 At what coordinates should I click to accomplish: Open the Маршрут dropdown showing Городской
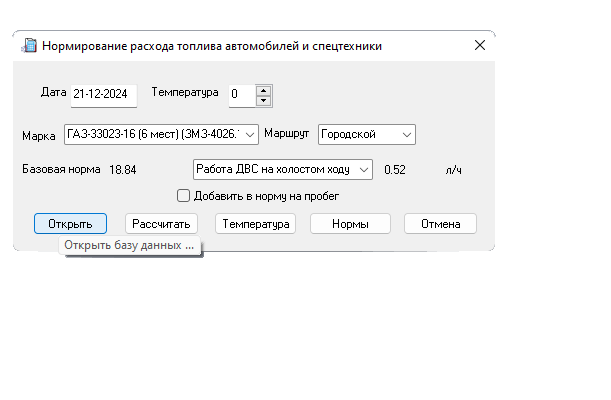(x=367, y=134)
